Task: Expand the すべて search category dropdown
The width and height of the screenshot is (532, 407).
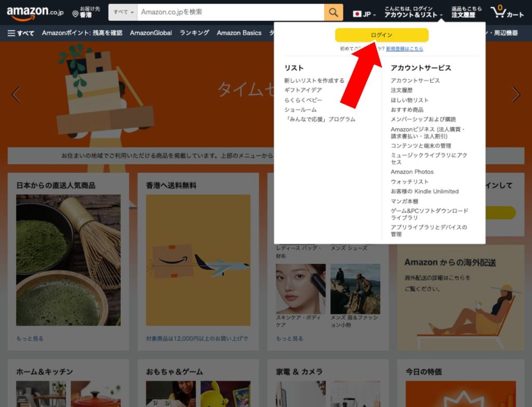Action: point(123,12)
